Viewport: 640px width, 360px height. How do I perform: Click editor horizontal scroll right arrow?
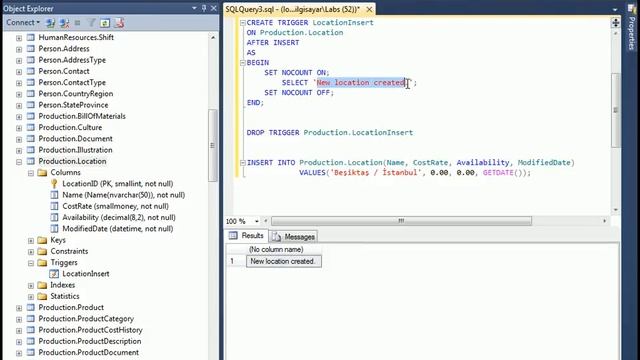604,221
